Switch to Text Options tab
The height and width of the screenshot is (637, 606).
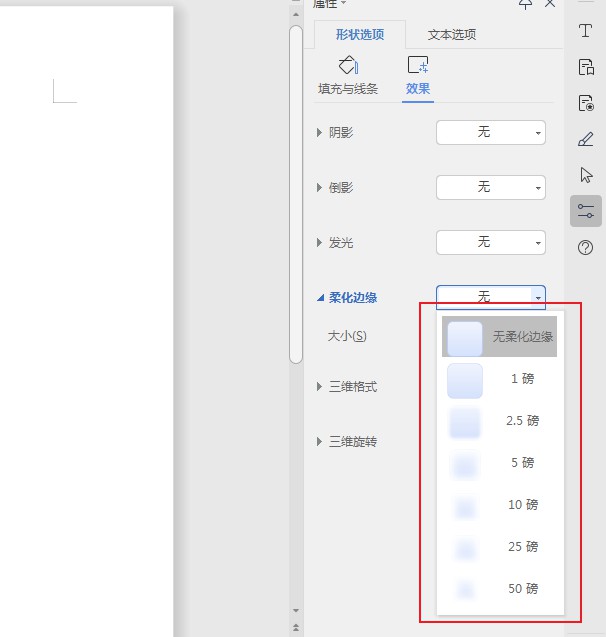pyautogui.click(x=452, y=35)
